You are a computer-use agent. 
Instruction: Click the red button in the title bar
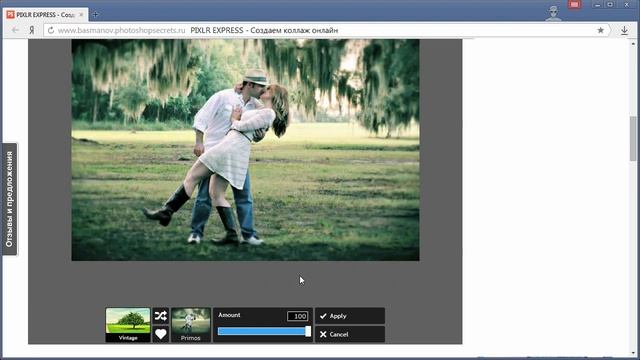click(x=574, y=4)
